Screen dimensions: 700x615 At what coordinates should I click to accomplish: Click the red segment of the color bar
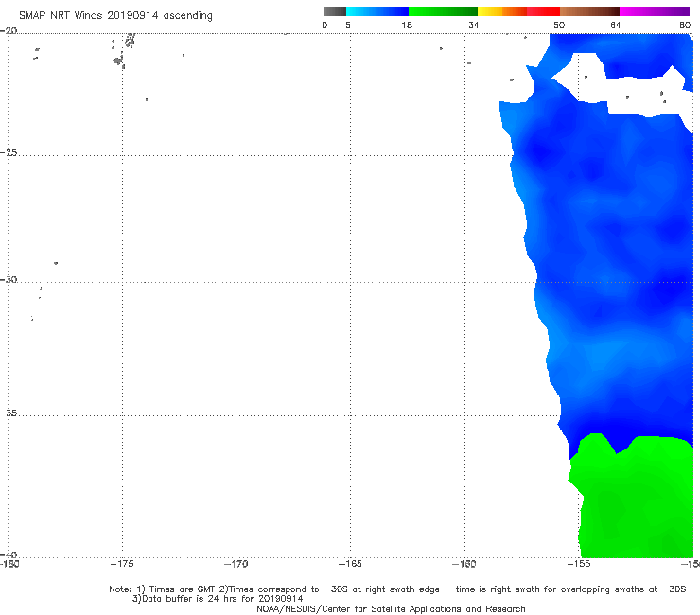point(543,11)
